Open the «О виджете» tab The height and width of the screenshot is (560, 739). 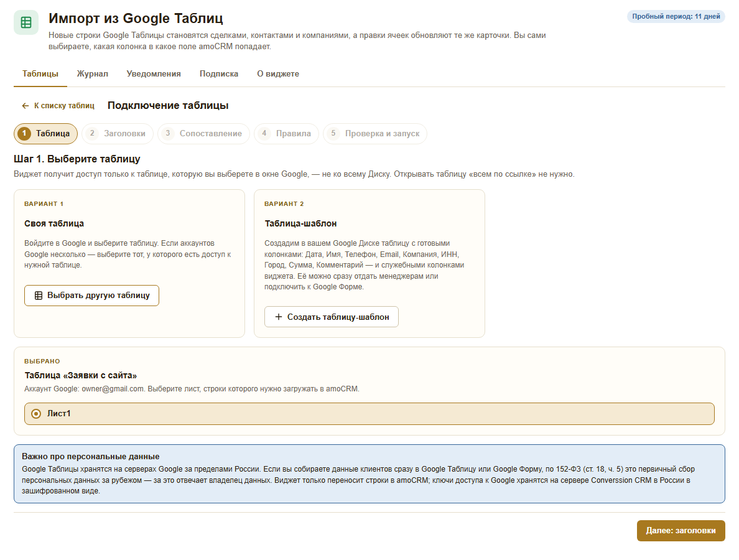[278, 74]
